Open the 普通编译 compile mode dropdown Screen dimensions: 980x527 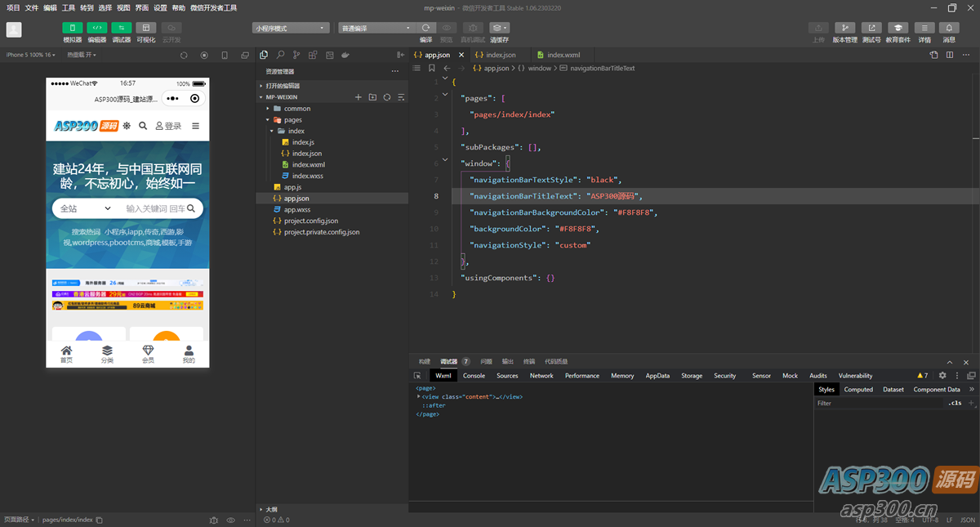(376, 28)
